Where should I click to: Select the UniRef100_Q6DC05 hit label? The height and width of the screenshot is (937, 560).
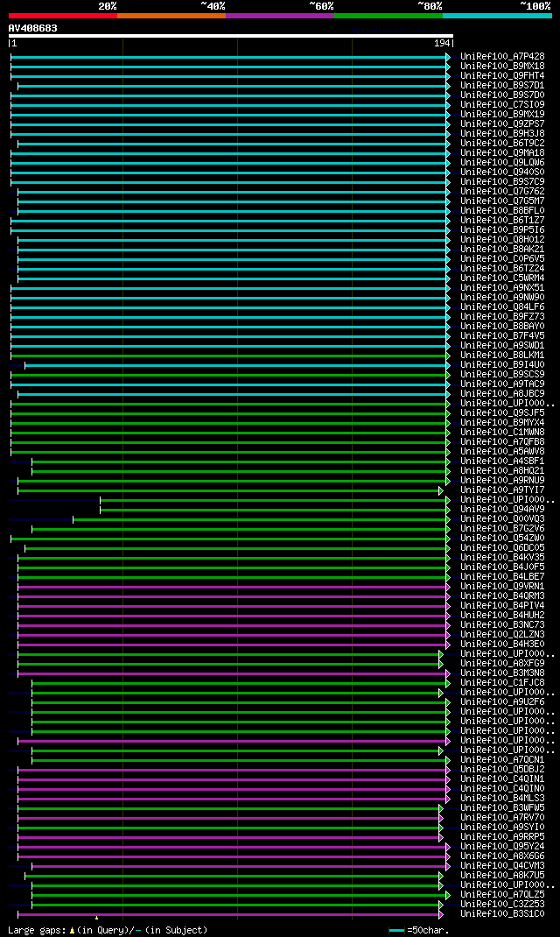click(502, 548)
